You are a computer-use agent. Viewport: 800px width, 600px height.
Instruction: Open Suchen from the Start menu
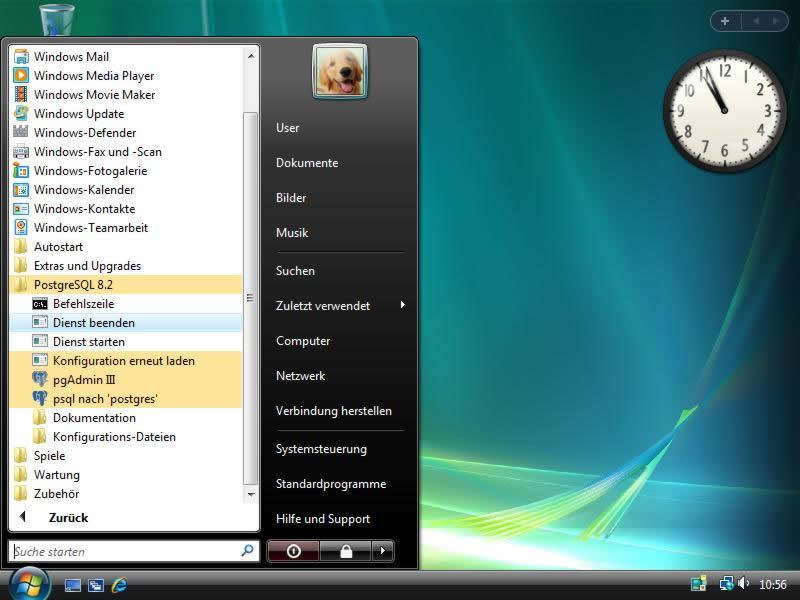coord(295,271)
